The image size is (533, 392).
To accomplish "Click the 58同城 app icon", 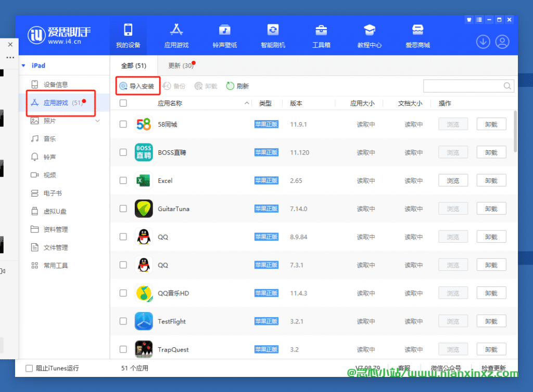I will [x=144, y=124].
